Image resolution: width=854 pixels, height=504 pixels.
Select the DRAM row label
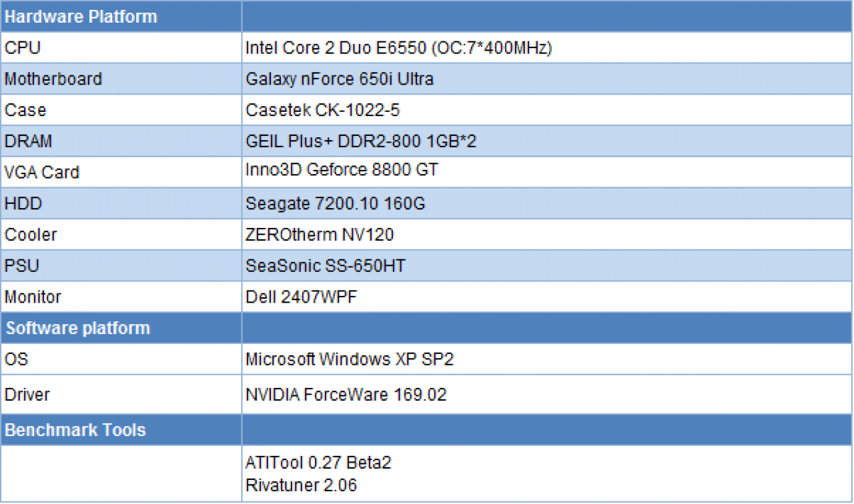coord(28,141)
